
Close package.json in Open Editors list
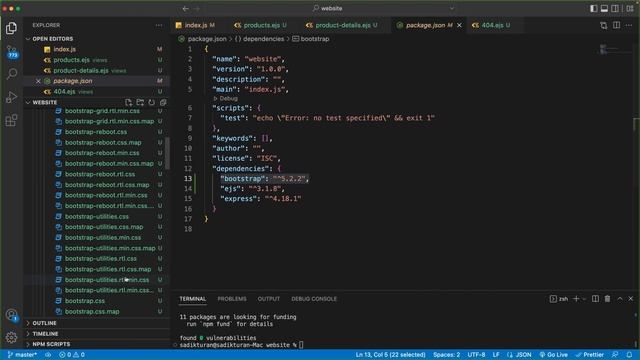38,81
